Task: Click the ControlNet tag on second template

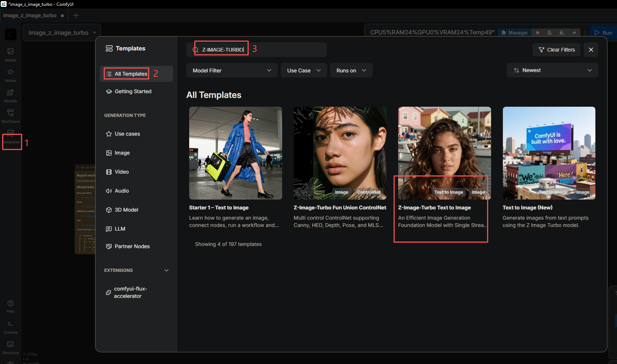Action: 369,192
